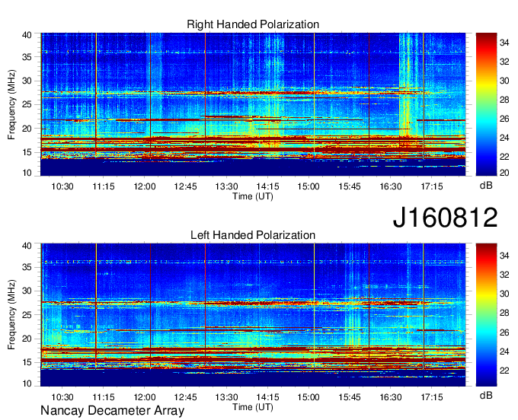Click Frequency (MHz) label of Right Handed plot
The width and height of the screenshot is (518, 420).
tap(11, 104)
